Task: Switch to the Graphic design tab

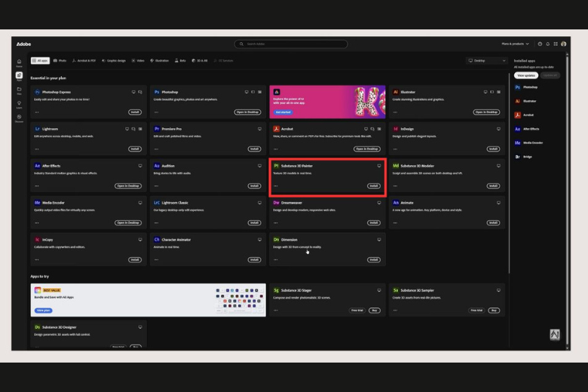Action: (114, 61)
